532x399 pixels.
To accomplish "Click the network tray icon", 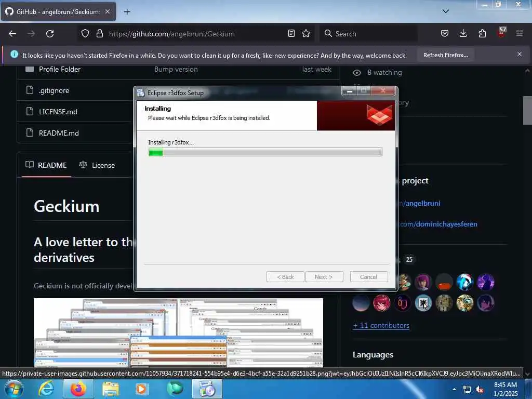I will pyautogui.click(x=467, y=390).
